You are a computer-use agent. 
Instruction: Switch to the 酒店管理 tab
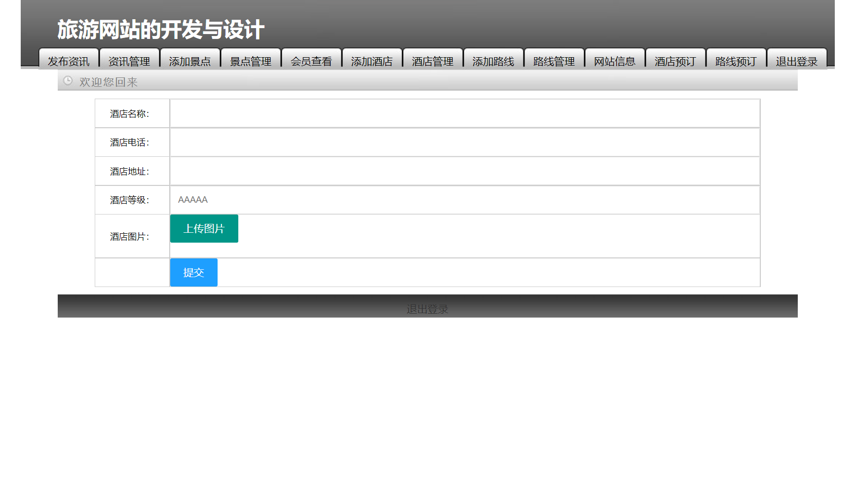[x=433, y=59]
